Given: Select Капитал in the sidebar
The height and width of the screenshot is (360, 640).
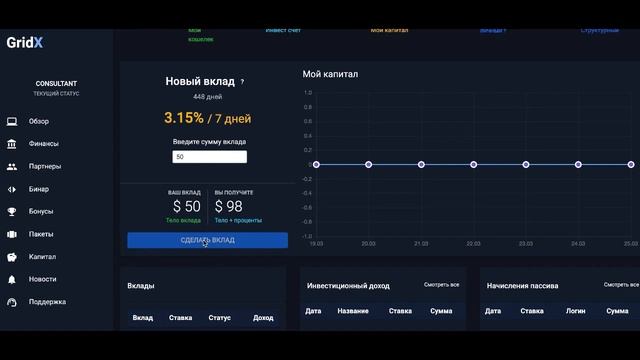Looking at the screenshot, I should 42,257.
